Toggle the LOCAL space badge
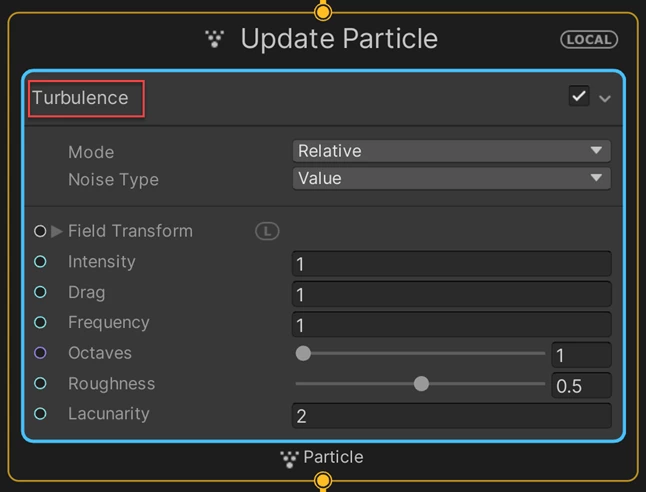This screenshot has width=646, height=492. click(590, 40)
